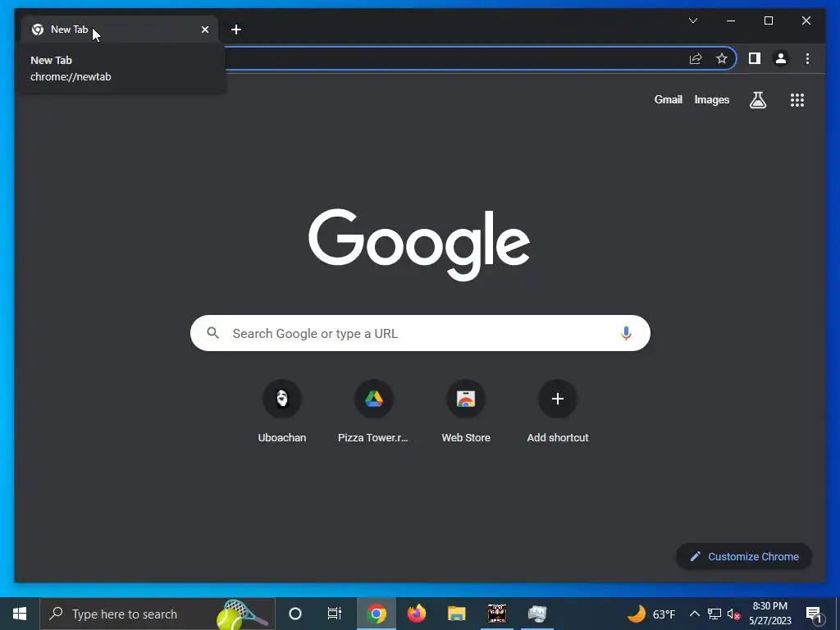
Task: Focus the Search Google or type a URL box
Action: pyautogui.click(x=420, y=333)
